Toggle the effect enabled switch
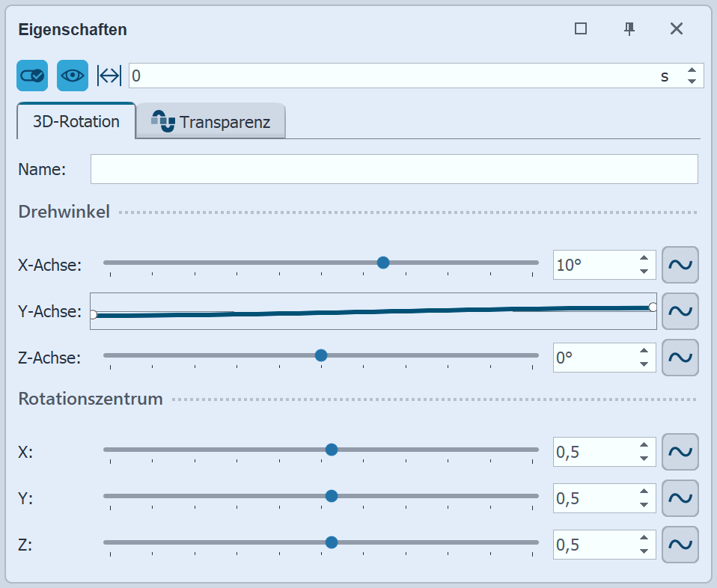This screenshot has height=588, width=717. (32, 76)
